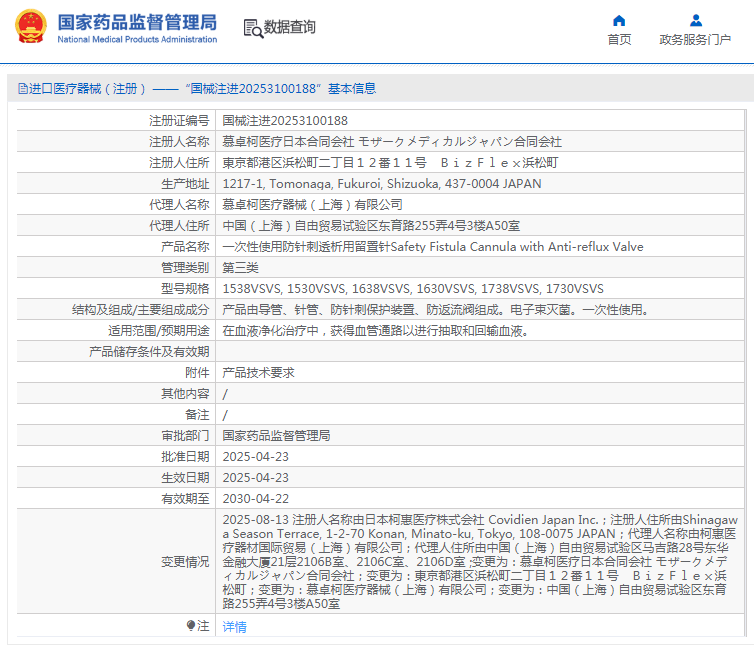Click the 数据查询 magnifier document icon

[253, 28]
